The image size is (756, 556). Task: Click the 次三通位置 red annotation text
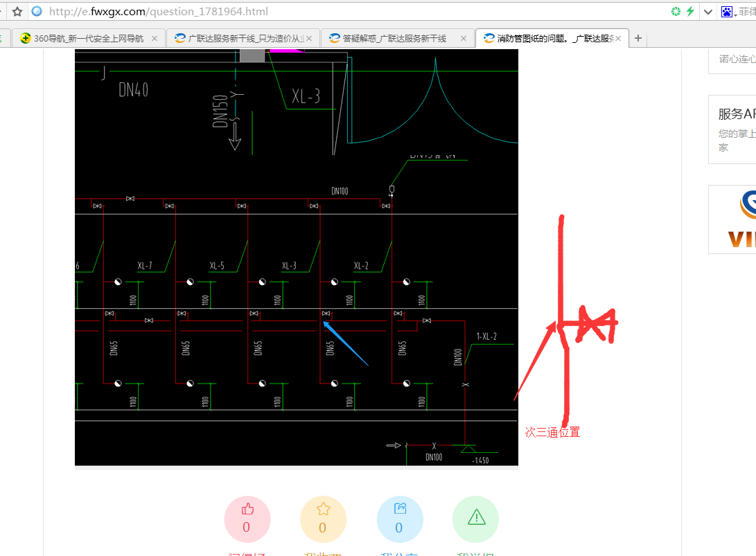[552, 432]
